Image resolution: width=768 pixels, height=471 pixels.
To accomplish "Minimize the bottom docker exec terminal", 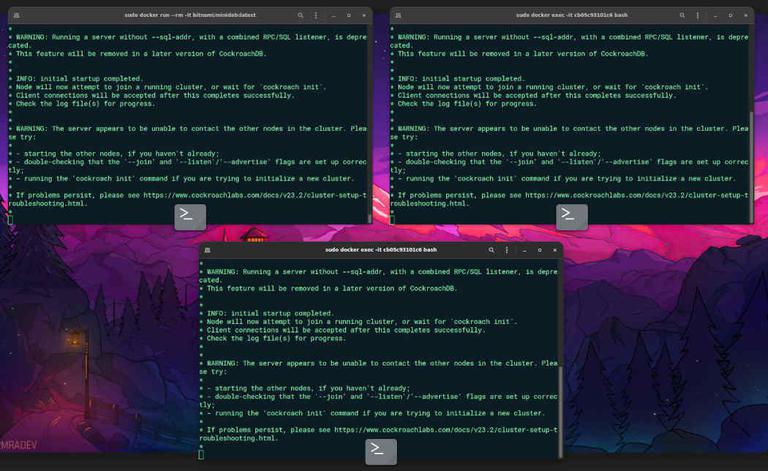I will 525,250.
